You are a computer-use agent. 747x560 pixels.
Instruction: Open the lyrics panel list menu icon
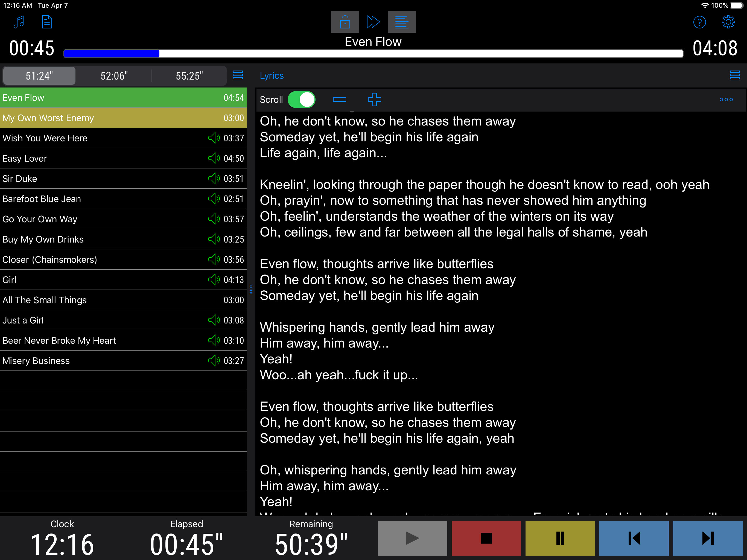click(734, 75)
